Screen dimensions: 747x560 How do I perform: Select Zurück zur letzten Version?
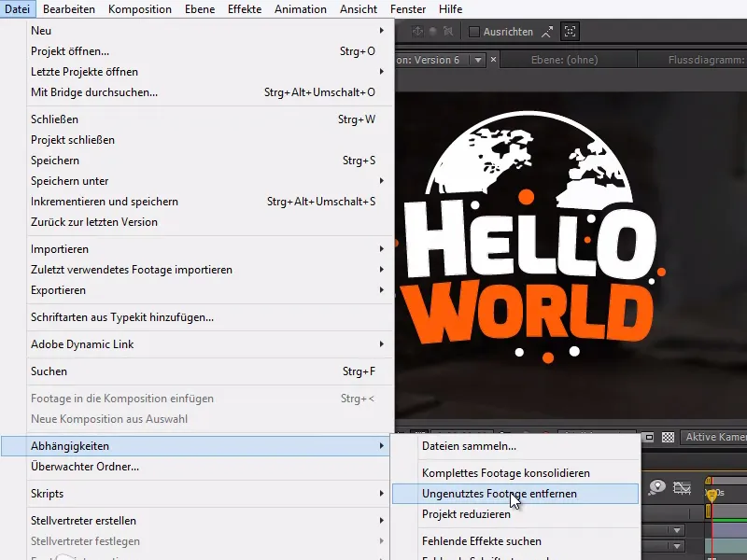[x=209, y=221]
